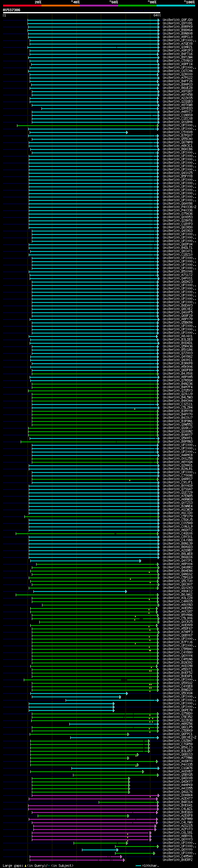The width and height of the screenshot is (198, 868).
Task: Select the UniRef100_A4RVI7 label
Action: pos(178,112)
